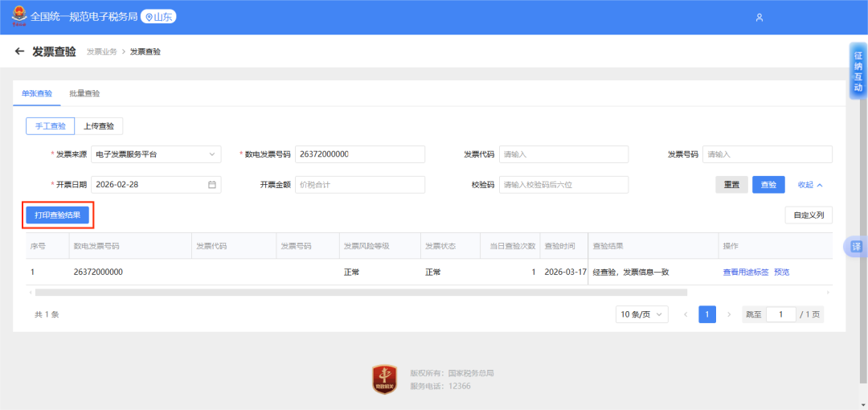Open the 10 条/页 page size dropdown
Screen dimensions: 868x410
tap(641, 314)
